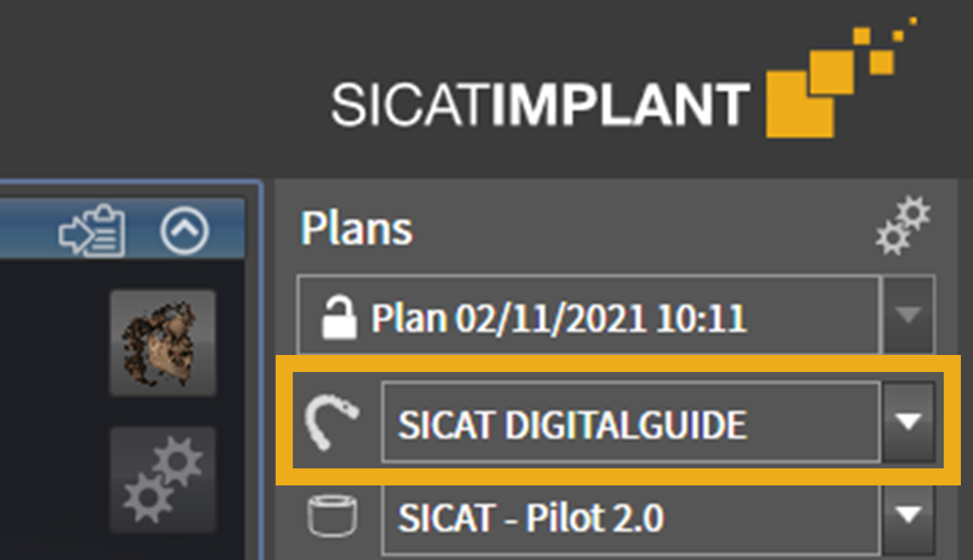Open plan settings gears icon beside Plans
Image resolution: width=973 pixels, height=560 pixels.
[903, 228]
